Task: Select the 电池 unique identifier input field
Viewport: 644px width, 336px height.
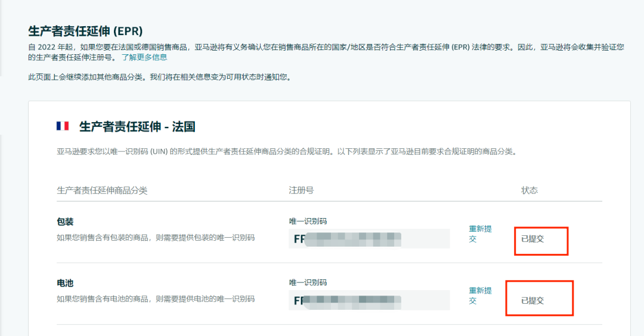Action: [369, 300]
